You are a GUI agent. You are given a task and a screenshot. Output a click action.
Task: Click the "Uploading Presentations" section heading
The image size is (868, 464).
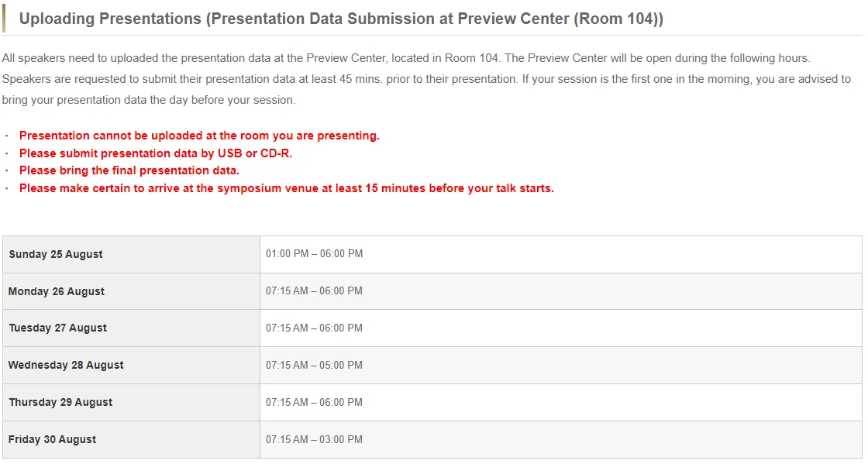(341, 19)
